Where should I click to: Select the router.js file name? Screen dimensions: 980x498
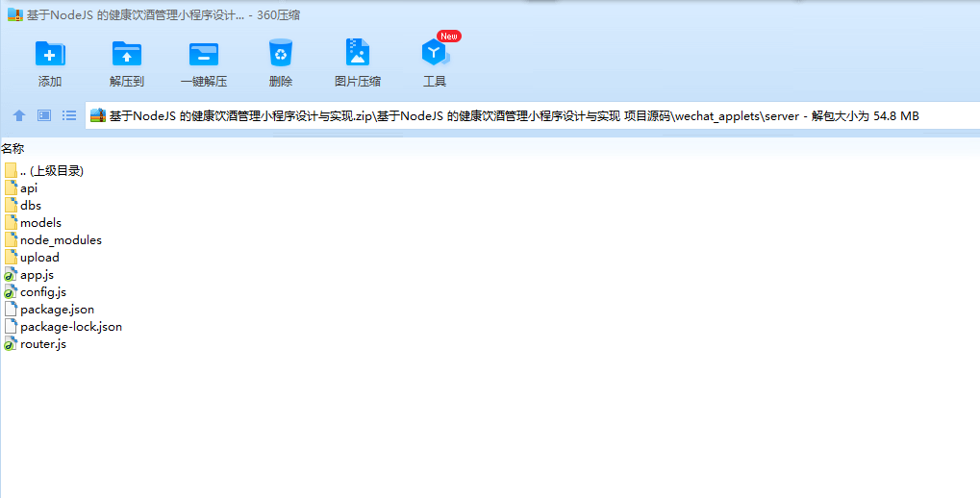coord(43,344)
